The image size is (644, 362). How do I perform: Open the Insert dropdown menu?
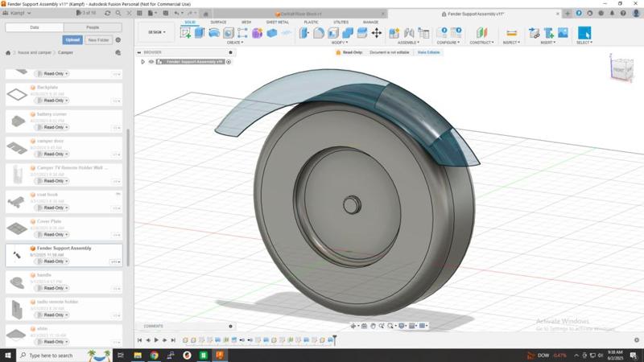548,43
